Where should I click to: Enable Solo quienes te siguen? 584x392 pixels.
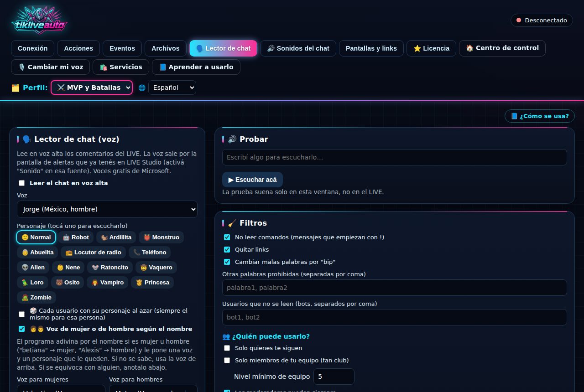coord(227,348)
